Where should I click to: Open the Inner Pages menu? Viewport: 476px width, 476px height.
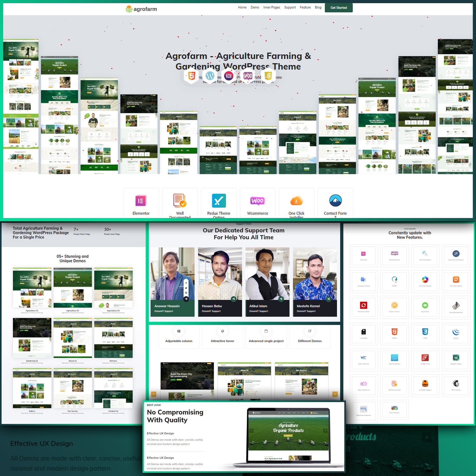[x=272, y=7]
